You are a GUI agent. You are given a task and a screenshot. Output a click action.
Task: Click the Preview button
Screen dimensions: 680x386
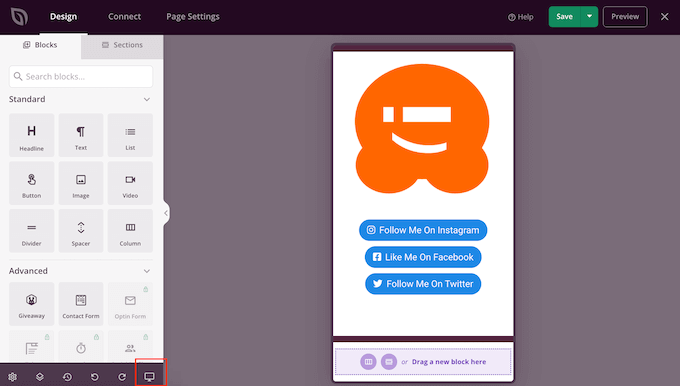click(x=625, y=16)
